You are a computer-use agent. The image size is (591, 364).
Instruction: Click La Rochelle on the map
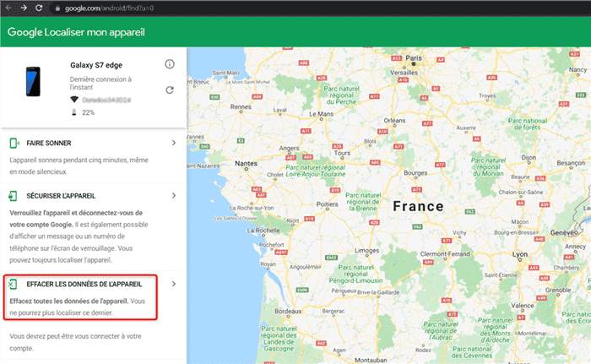coord(263,230)
